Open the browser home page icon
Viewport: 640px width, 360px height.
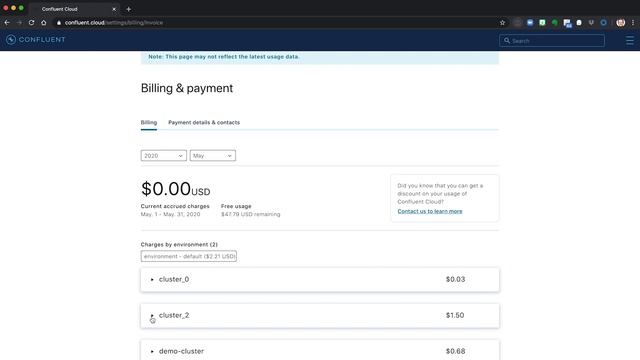(x=44, y=23)
